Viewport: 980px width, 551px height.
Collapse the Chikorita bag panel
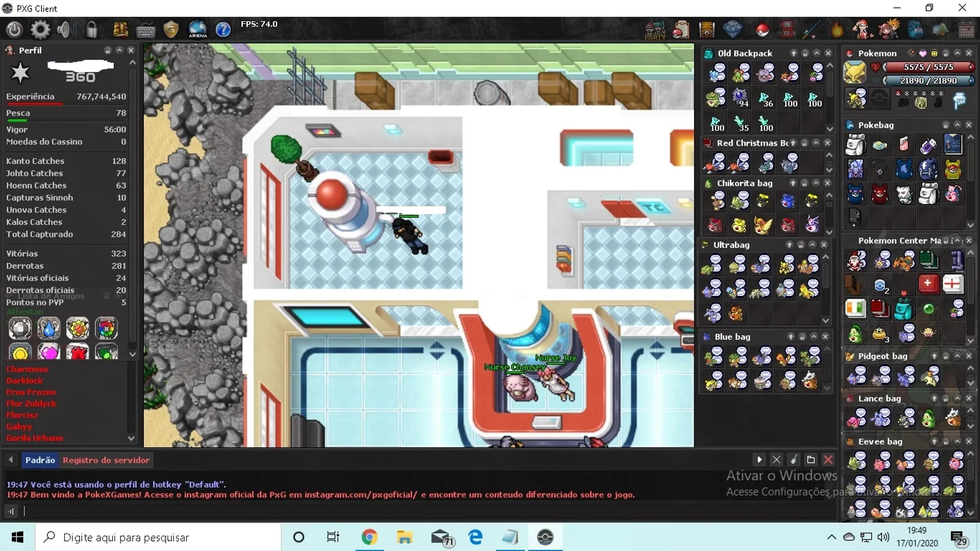click(816, 183)
